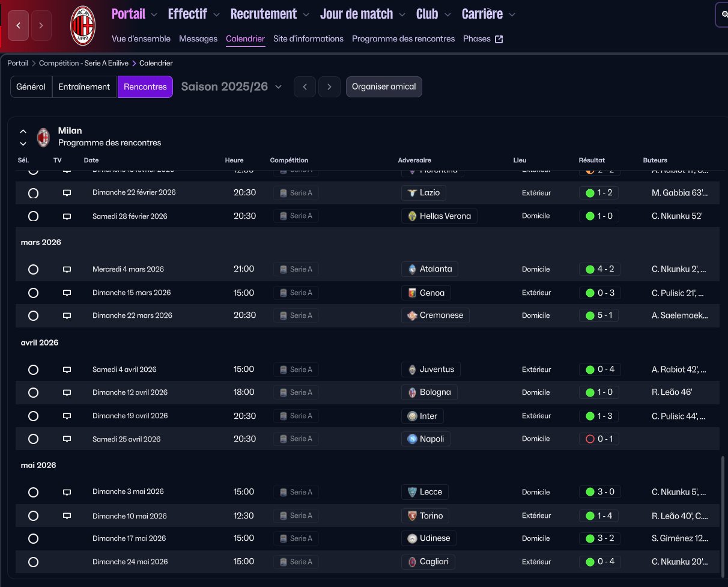Select the Cagliari match radio button
The image size is (728, 587).
(x=33, y=562)
